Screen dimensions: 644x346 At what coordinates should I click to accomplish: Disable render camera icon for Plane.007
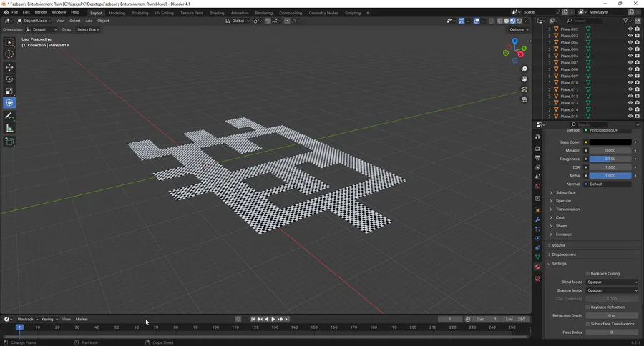point(637,63)
